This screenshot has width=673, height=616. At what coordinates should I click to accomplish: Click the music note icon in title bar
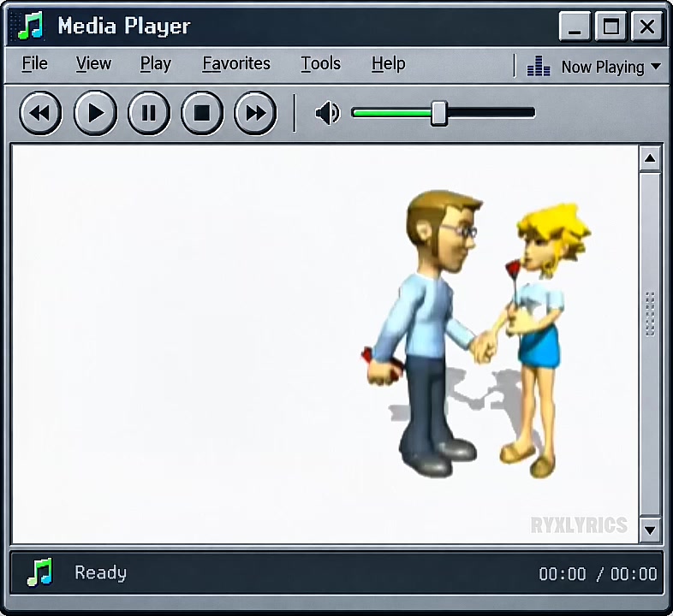pyautogui.click(x=31, y=26)
